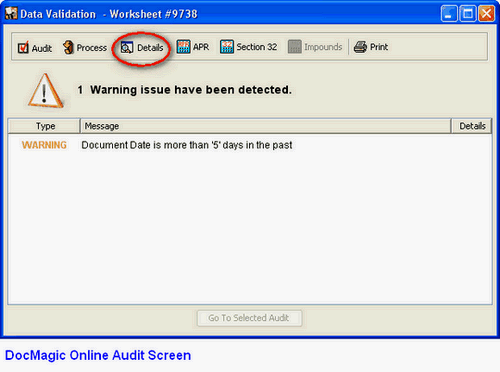Viewport: 500px width, 372px height.
Task: Click the Print printer icon
Action: (x=360, y=47)
